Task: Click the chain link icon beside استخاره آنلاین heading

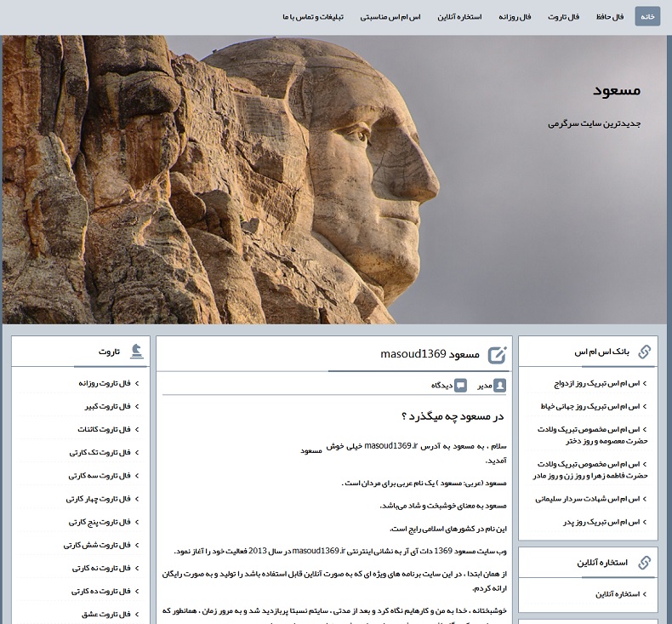Action: [x=644, y=562]
